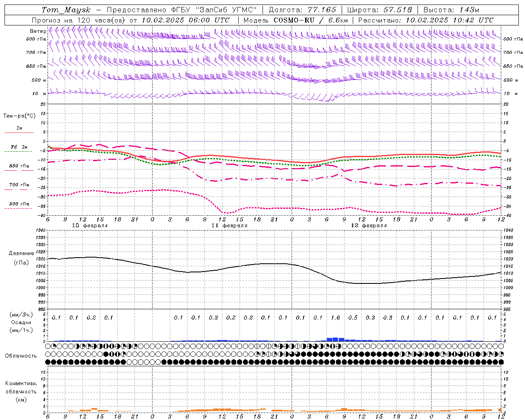This screenshot has width=525, height=420.
Task: Click the '11 февраля' date label
Action: (x=229, y=226)
